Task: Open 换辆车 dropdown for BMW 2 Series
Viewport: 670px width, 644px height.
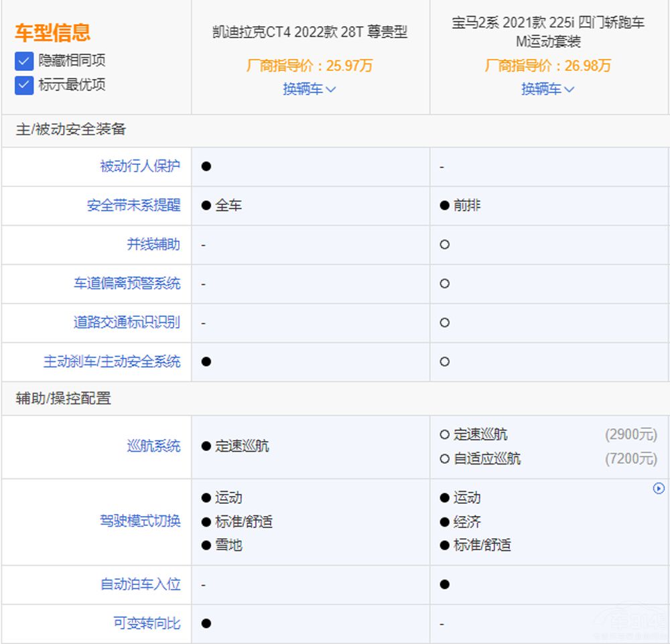Action: [548, 89]
